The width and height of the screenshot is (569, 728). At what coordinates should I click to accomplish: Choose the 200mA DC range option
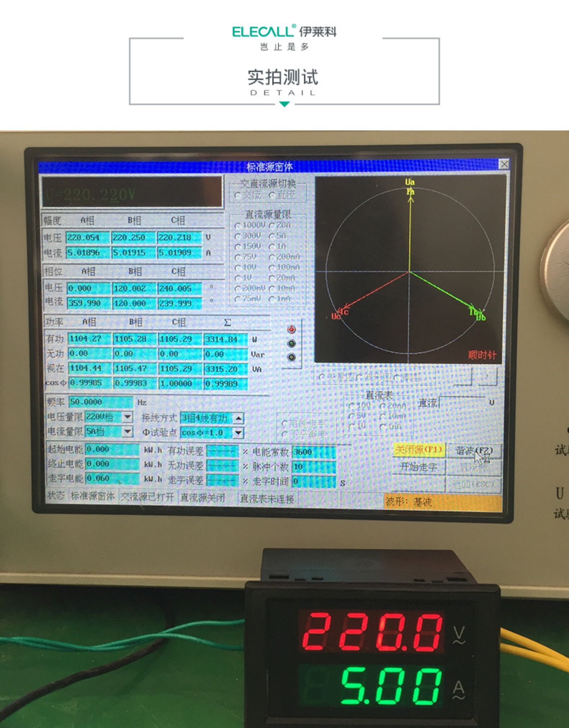272,257
